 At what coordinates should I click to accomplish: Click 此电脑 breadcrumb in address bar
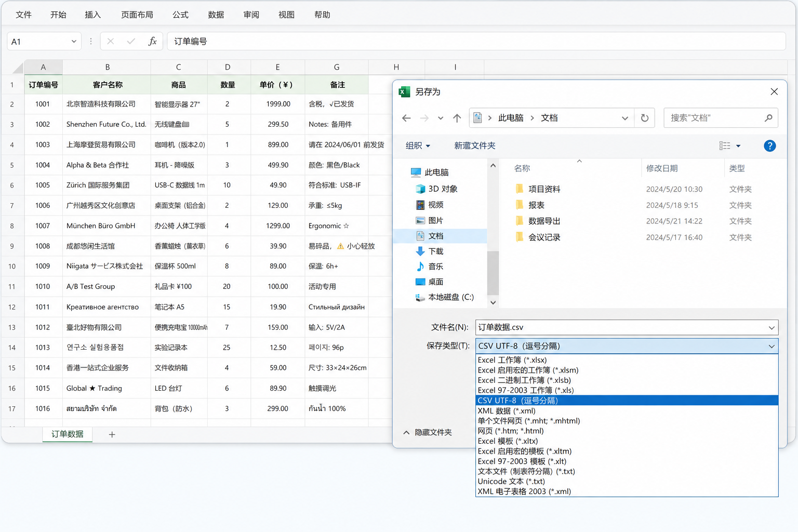[511, 118]
